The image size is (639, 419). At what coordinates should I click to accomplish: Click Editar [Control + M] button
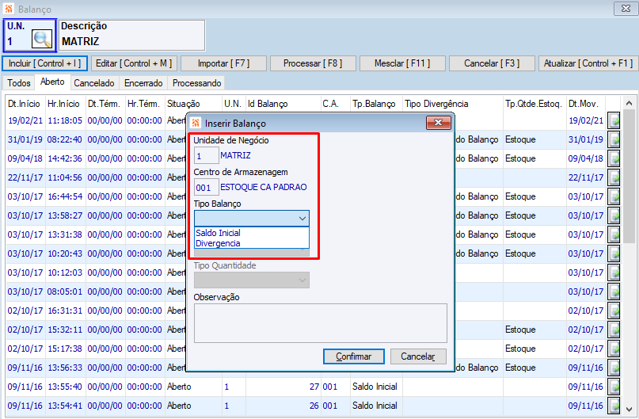[x=134, y=64]
